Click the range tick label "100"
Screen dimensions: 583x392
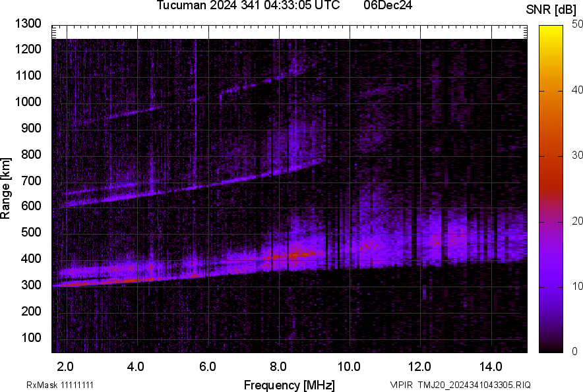point(31,337)
